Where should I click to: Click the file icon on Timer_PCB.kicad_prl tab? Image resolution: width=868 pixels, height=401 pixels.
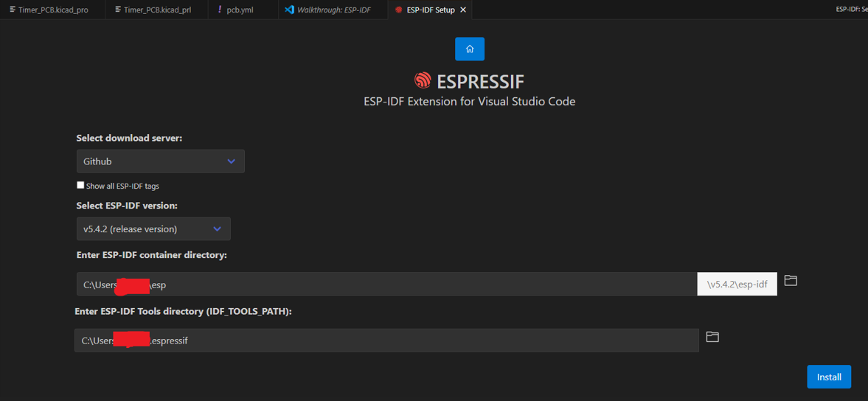[119, 10]
